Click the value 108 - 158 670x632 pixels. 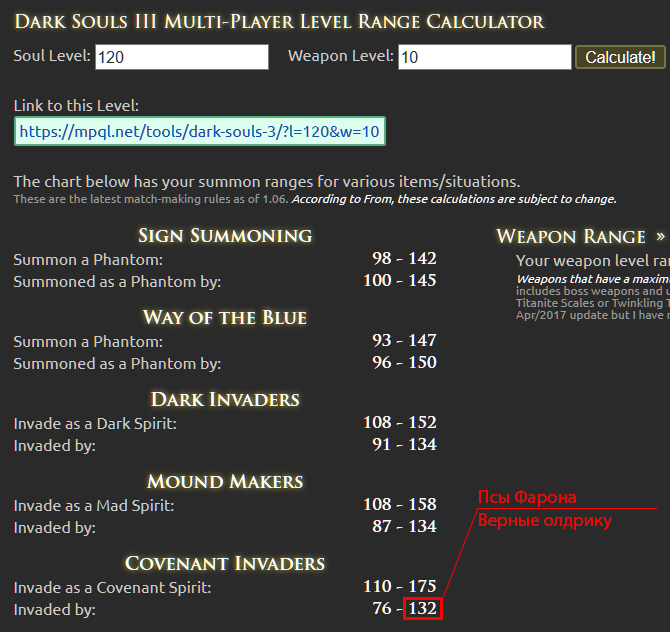pyautogui.click(x=400, y=504)
